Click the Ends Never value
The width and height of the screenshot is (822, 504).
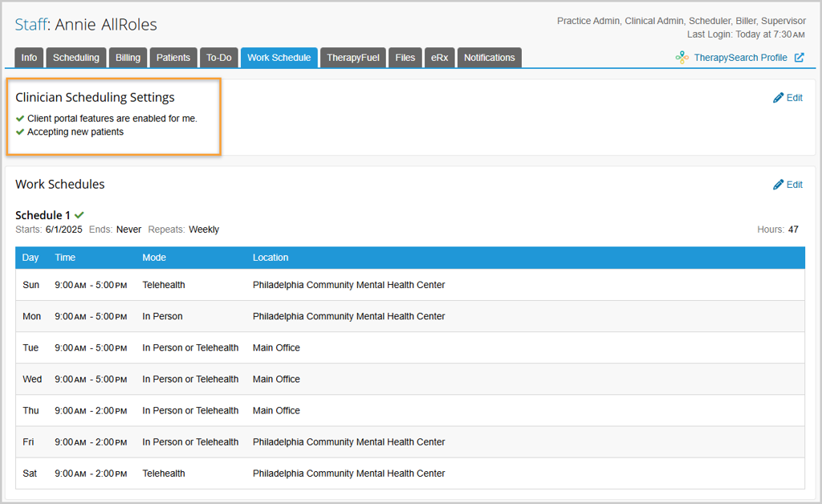[x=129, y=230]
